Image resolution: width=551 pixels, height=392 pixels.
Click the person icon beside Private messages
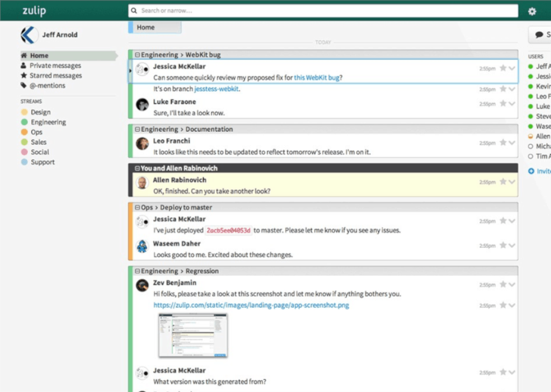(x=24, y=65)
